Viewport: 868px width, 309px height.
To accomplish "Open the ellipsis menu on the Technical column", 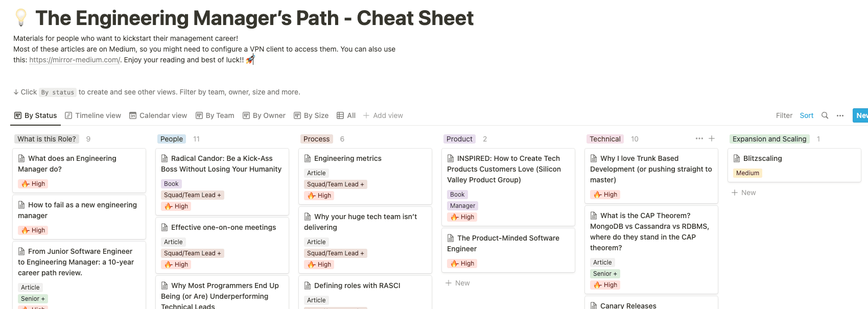I will point(699,138).
